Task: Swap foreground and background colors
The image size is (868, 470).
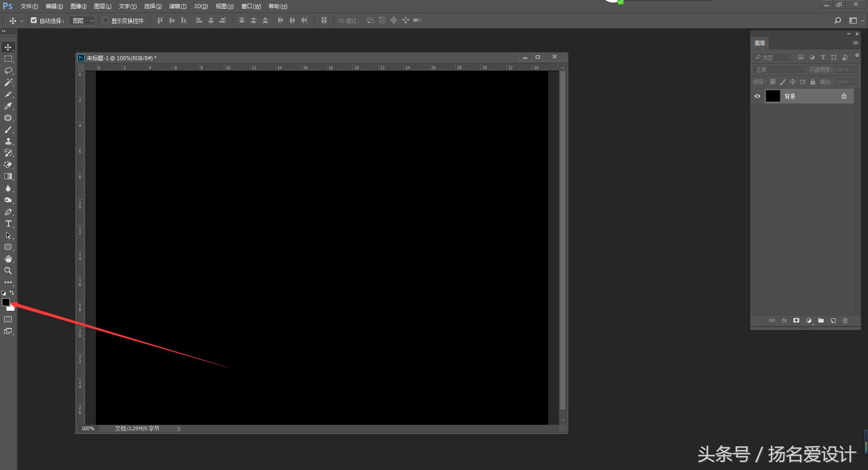Action: [12, 293]
